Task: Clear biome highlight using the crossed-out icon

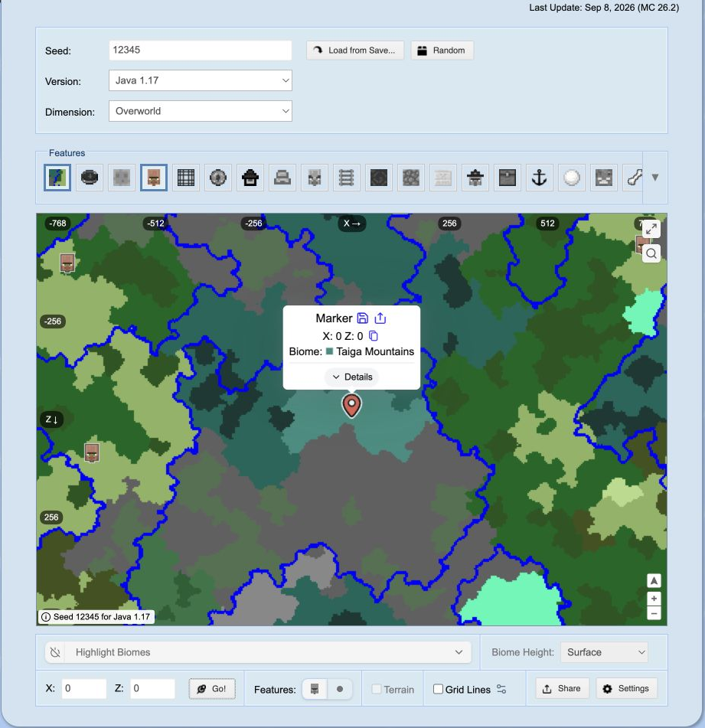Action: (55, 652)
